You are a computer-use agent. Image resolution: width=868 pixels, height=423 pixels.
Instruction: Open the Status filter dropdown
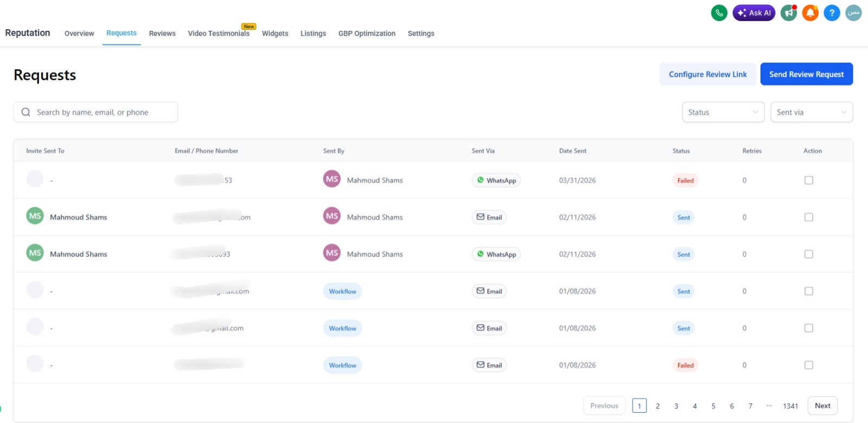tap(723, 112)
